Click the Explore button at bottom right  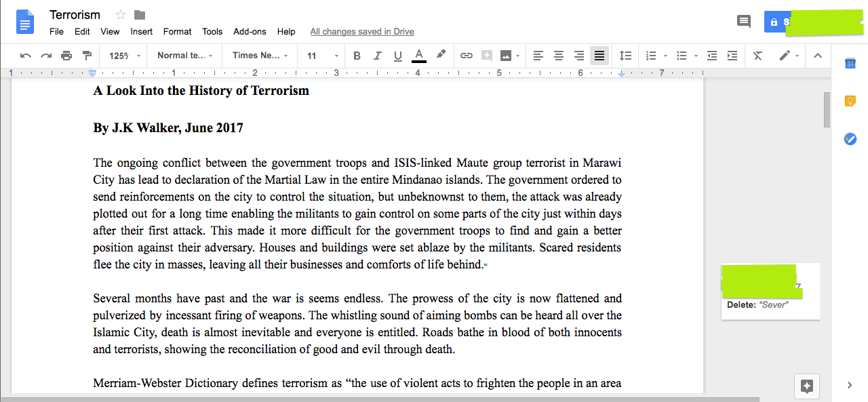807,386
